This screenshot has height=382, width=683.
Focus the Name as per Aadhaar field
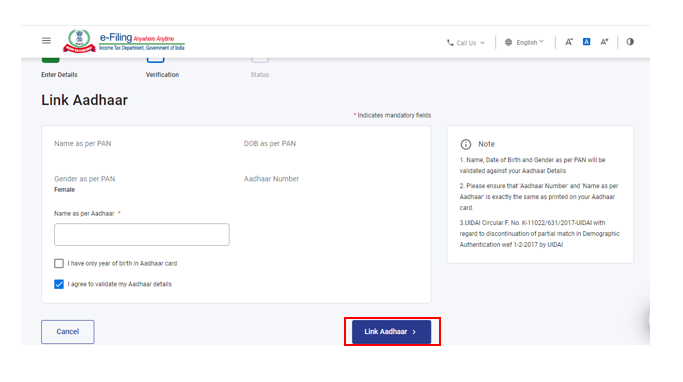click(x=142, y=234)
